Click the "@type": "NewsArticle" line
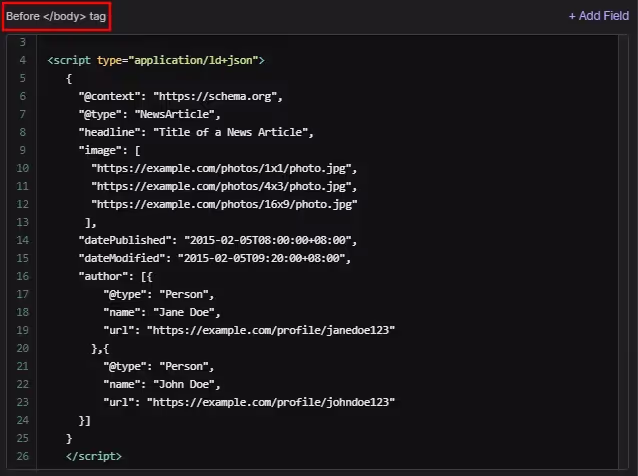 pos(149,114)
